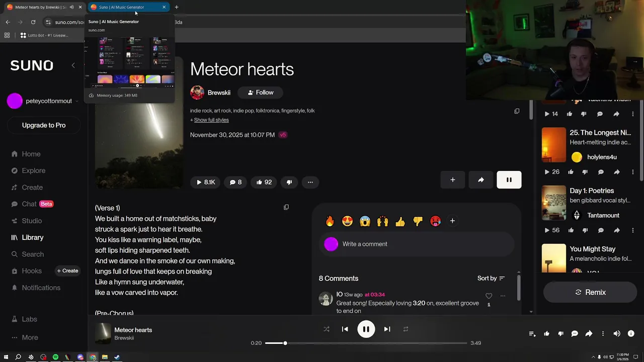
Task: Heart the comment by IO
Action: tap(489, 296)
